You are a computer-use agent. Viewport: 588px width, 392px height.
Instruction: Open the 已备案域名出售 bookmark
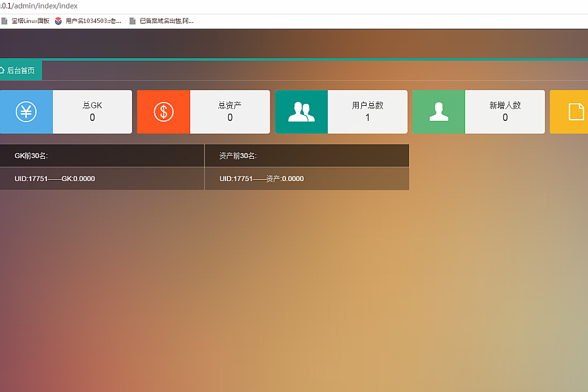(166, 21)
